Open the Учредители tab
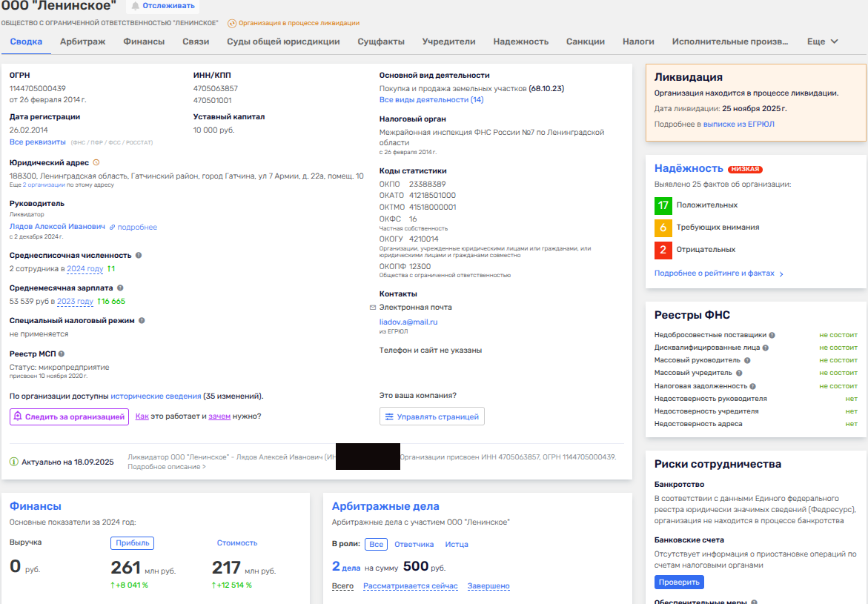The height and width of the screenshot is (604, 868). (448, 42)
